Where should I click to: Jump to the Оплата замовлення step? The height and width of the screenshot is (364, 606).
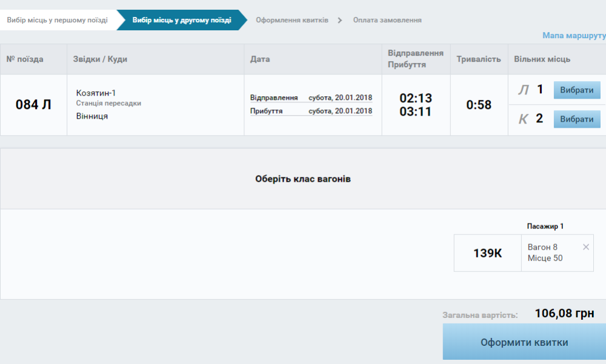tap(387, 20)
